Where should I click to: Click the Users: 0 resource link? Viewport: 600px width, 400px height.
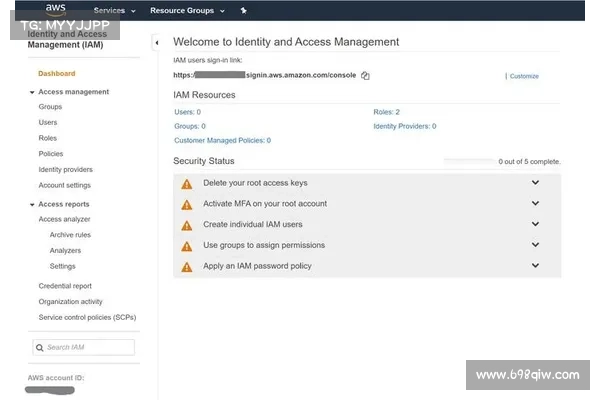coord(188,112)
